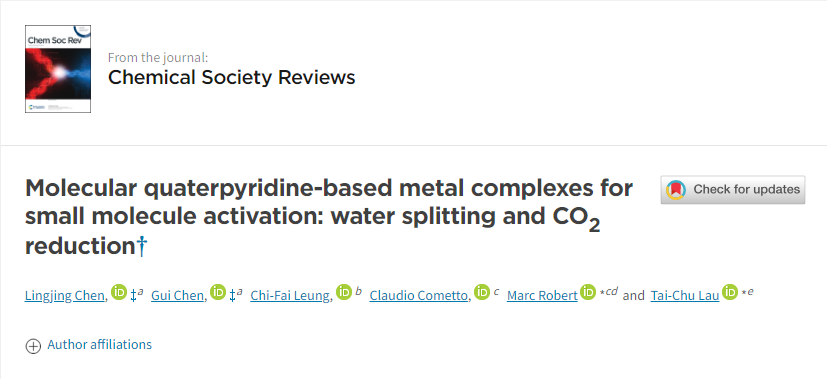Open ORCID icon beside Claudio Cometto
The image size is (827, 379).
tap(482, 292)
